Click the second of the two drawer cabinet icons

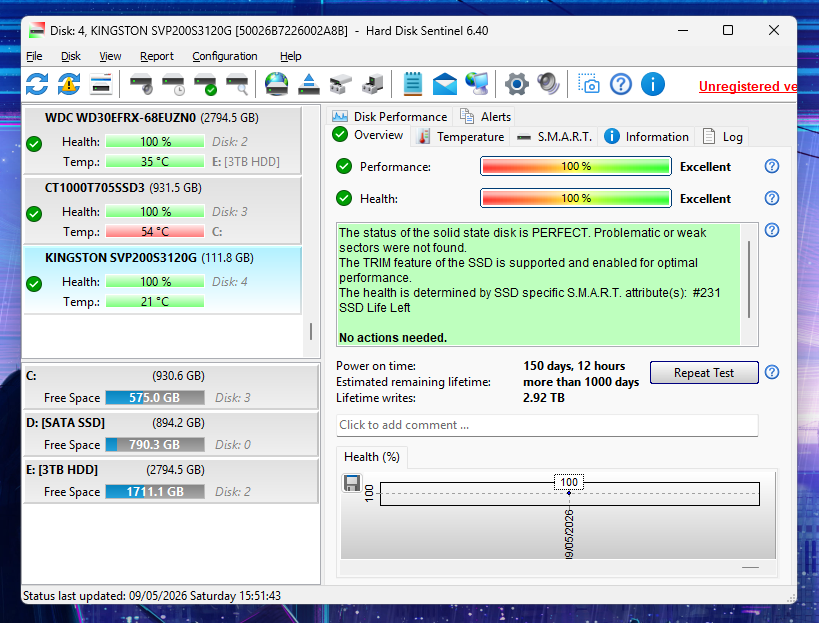coord(372,84)
